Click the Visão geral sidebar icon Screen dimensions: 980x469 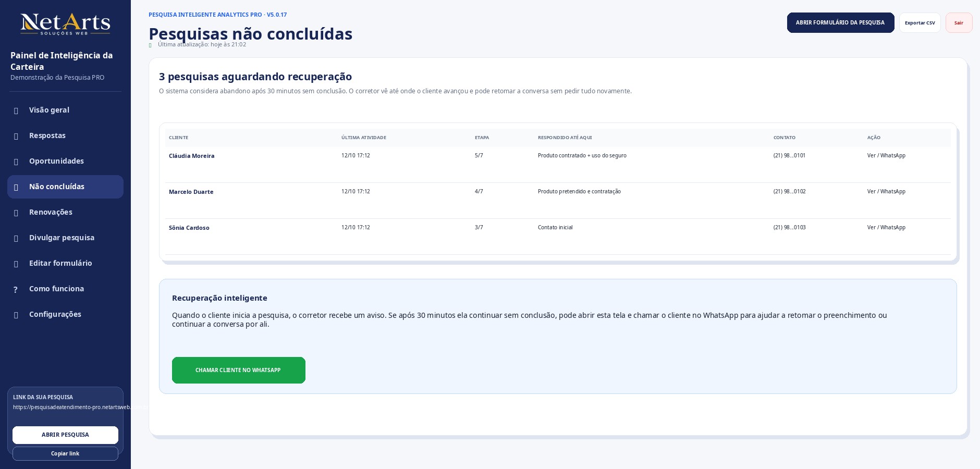tap(16, 110)
